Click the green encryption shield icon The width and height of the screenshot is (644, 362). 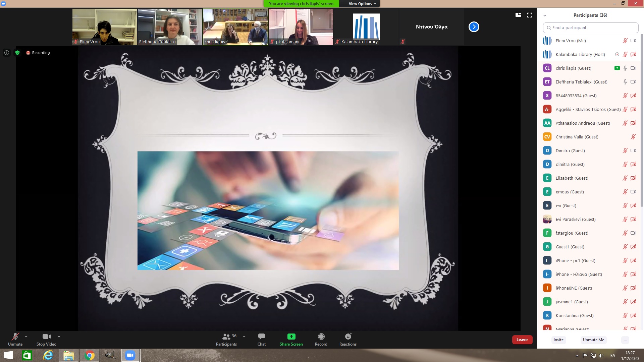[x=17, y=53]
